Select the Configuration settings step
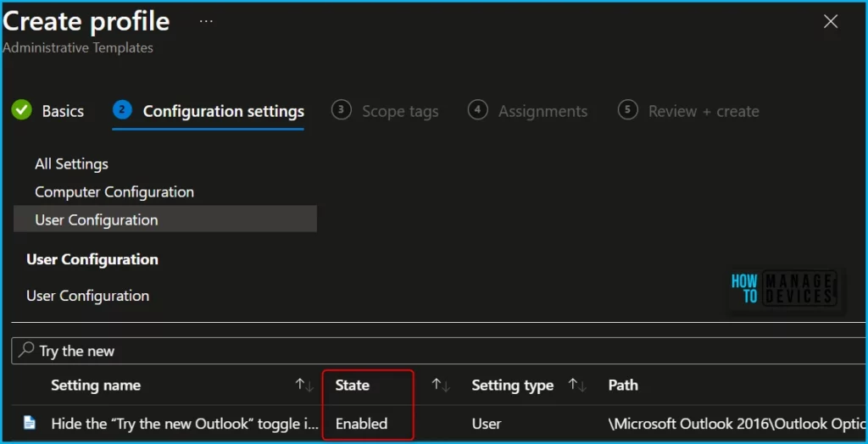The image size is (868, 444). coord(209,111)
